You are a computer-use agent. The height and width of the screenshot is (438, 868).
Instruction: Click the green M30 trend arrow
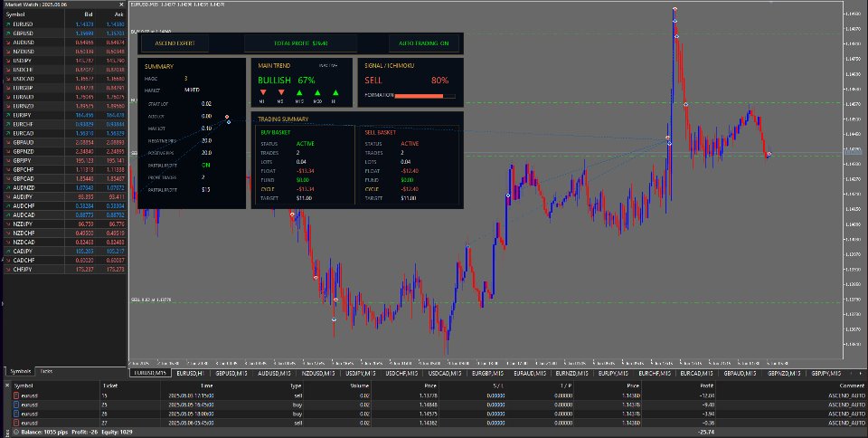tap(317, 92)
